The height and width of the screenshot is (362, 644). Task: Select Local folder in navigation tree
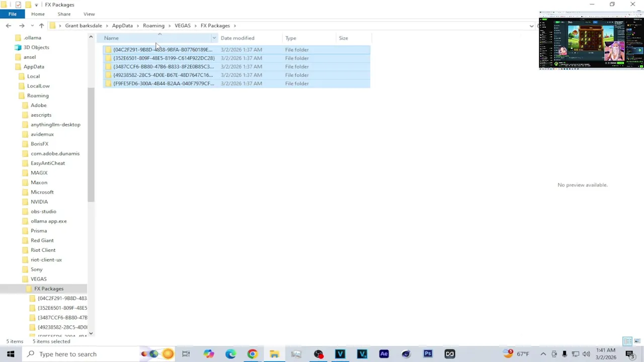[x=33, y=76]
